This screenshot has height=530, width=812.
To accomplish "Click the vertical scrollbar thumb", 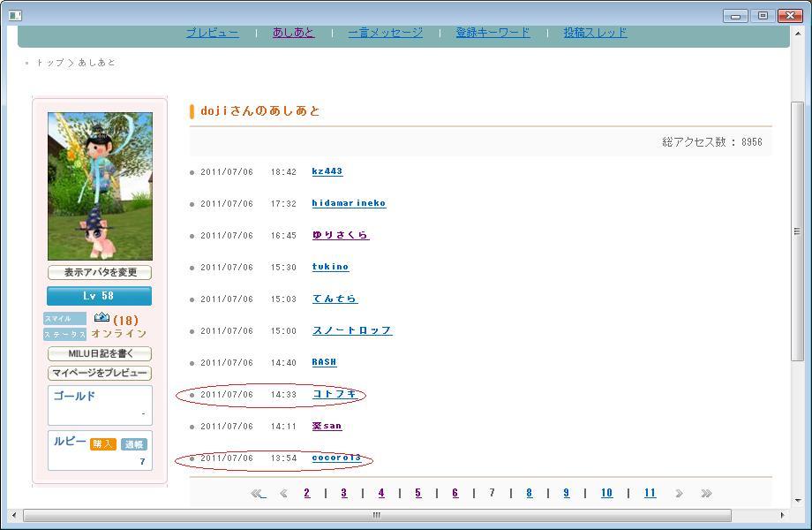I will (x=797, y=231).
